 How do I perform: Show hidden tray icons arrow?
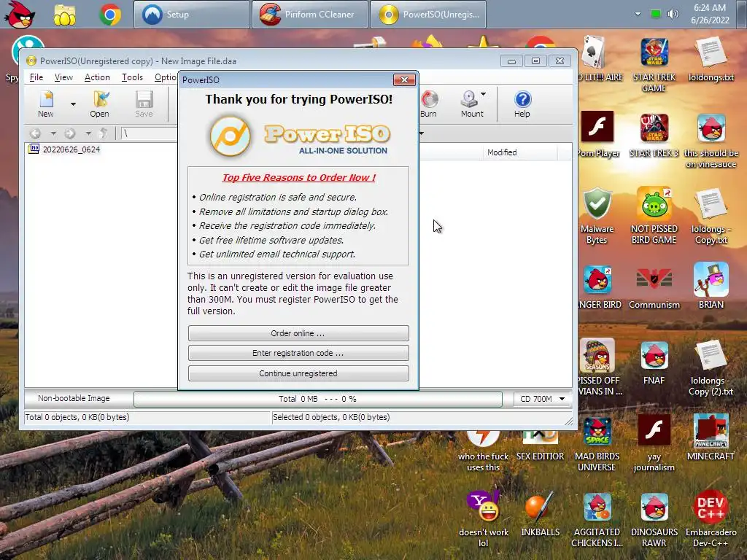coord(638,14)
